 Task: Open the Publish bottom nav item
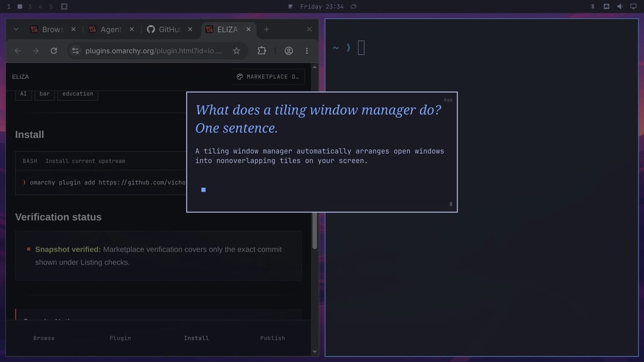pyautogui.click(x=273, y=338)
